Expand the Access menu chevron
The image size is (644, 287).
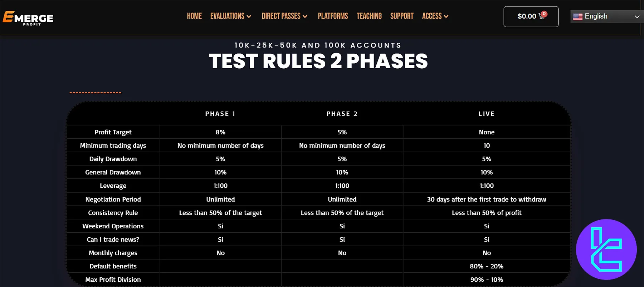tap(446, 16)
